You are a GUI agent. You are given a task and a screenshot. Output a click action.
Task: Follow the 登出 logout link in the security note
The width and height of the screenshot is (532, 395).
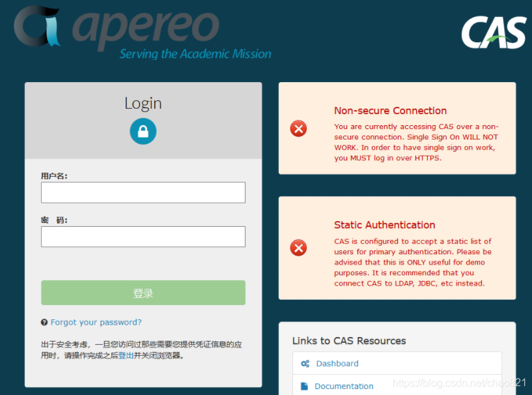pyautogui.click(x=126, y=356)
